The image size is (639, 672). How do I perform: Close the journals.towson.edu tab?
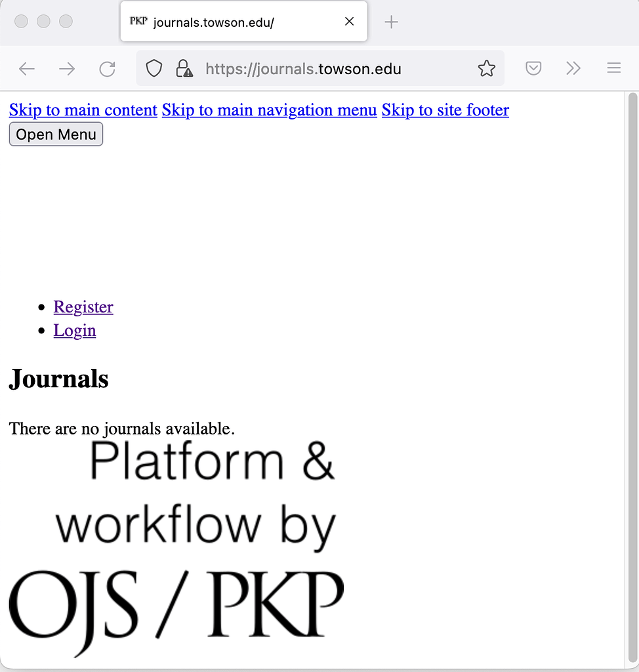tap(349, 22)
